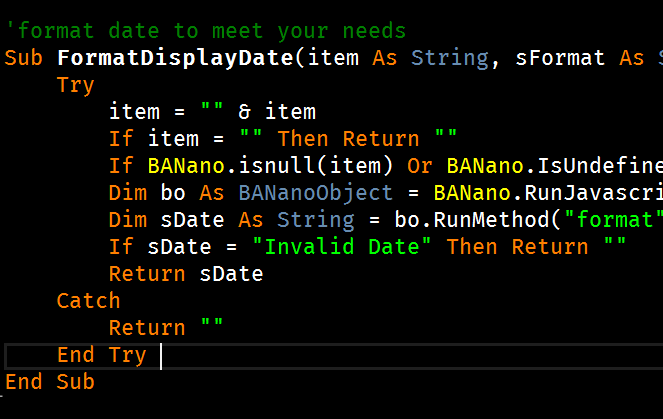
Task: Click the FormatDisplayDate sub name
Action: click(176, 57)
